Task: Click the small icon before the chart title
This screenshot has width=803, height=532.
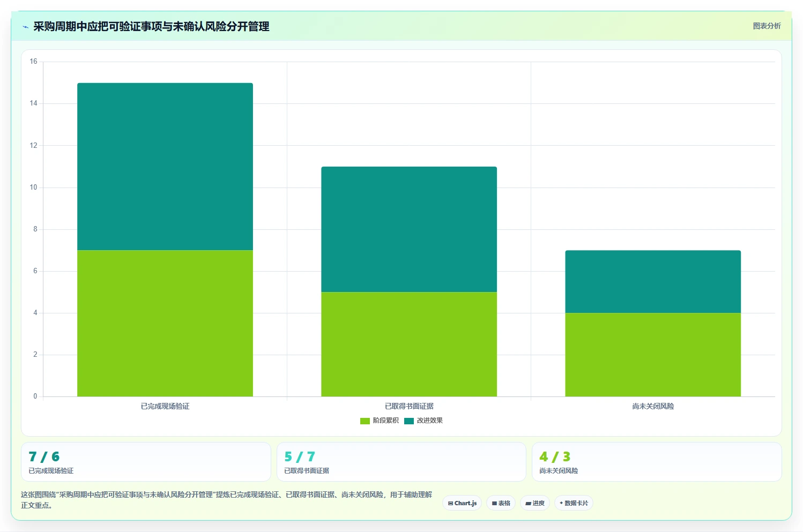Action: pyautogui.click(x=25, y=27)
